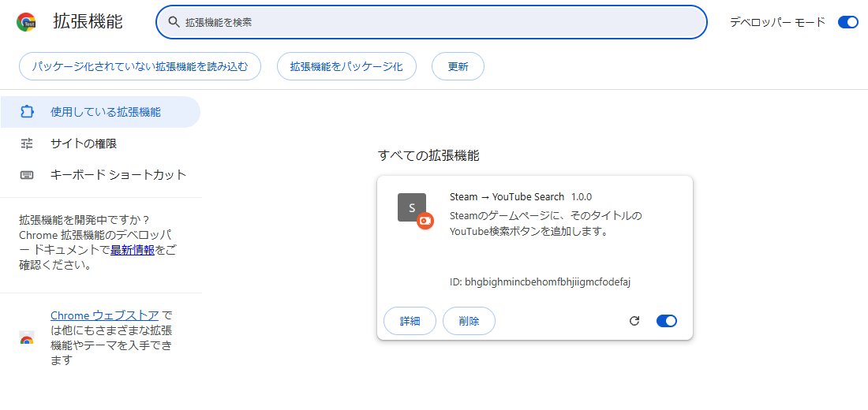868x410 pixels.
Task: Click the puzzle-piece extensions icon in sidebar
Action: 27,112
